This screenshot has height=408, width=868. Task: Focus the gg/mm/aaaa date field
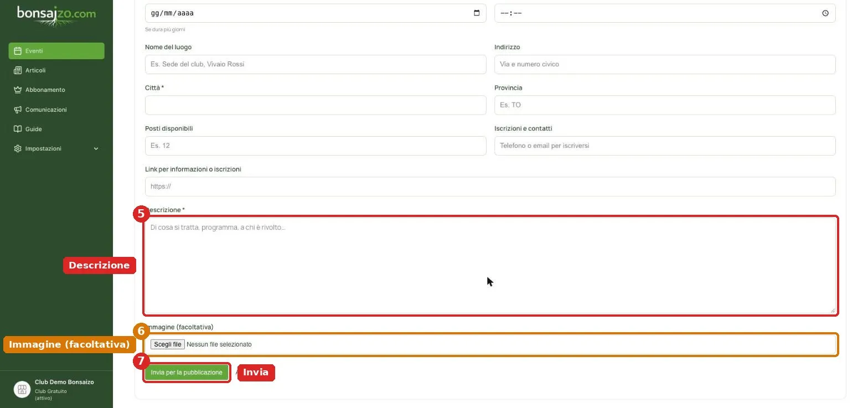316,13
